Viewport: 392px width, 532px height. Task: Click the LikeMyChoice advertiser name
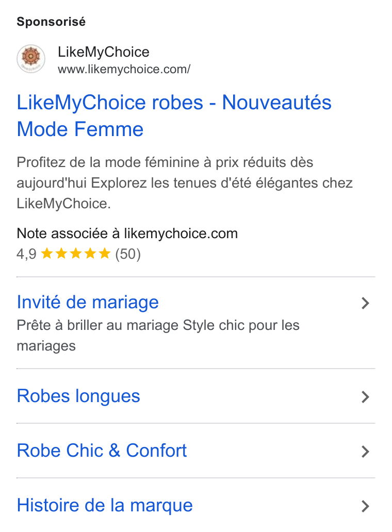click(x=104, y=52)
